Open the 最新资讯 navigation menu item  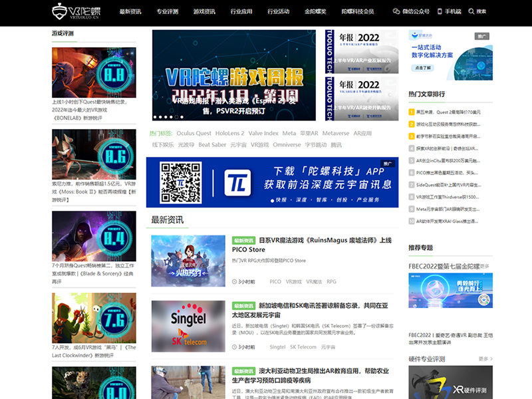(130, 11)
